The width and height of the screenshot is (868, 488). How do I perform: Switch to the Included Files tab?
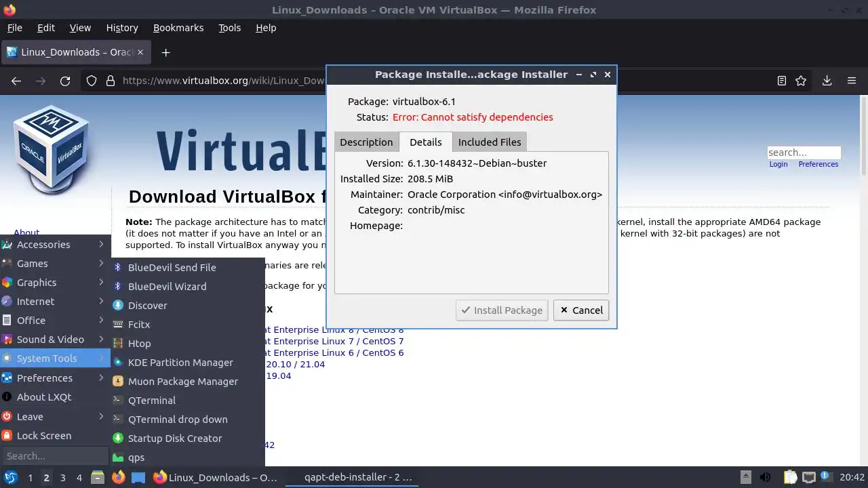[x=490, y=142]
